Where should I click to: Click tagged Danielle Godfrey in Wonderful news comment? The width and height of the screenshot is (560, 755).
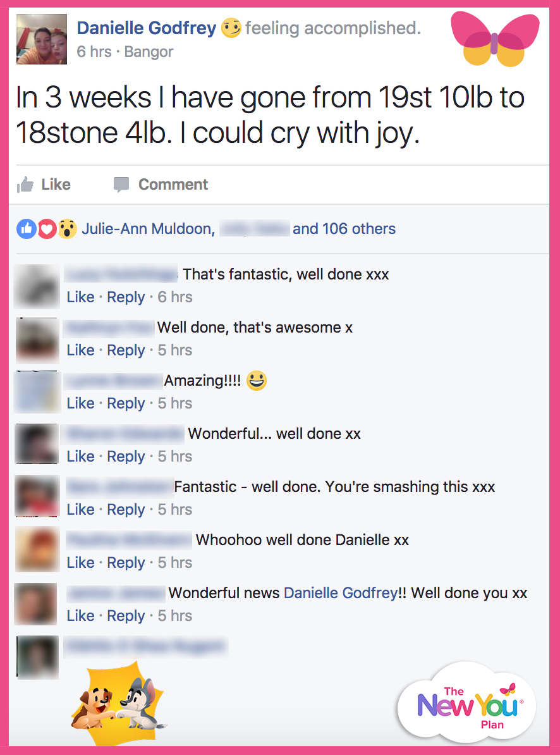[341, 592]
